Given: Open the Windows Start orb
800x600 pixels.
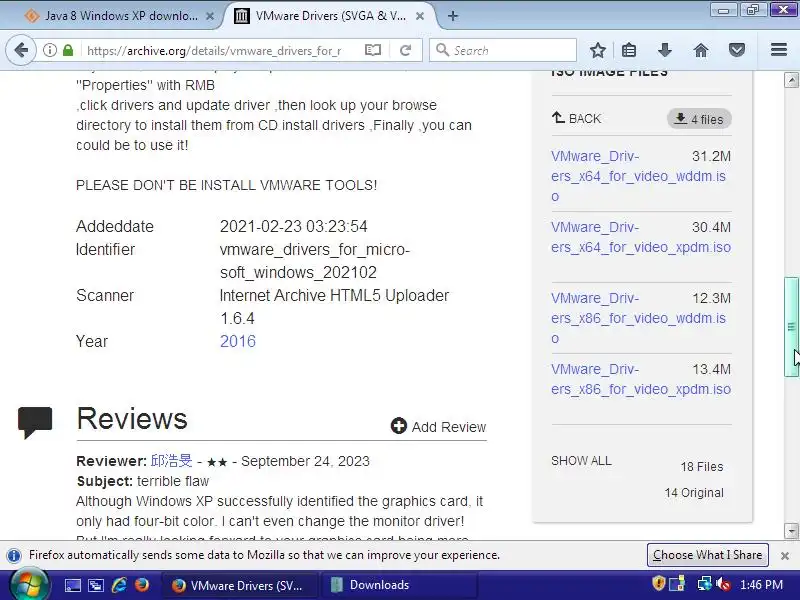Looking at the screenshot, I should 28,585.
